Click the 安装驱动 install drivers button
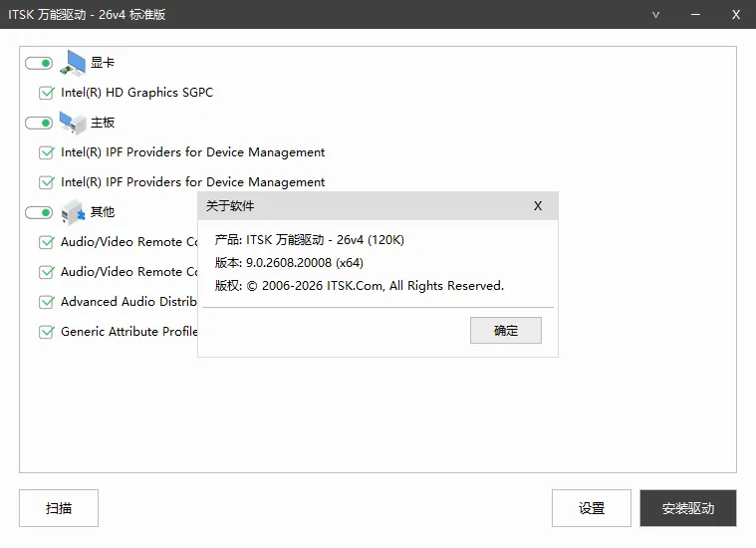756x548 pixels. pyautogui.click(x=688, y=508)
